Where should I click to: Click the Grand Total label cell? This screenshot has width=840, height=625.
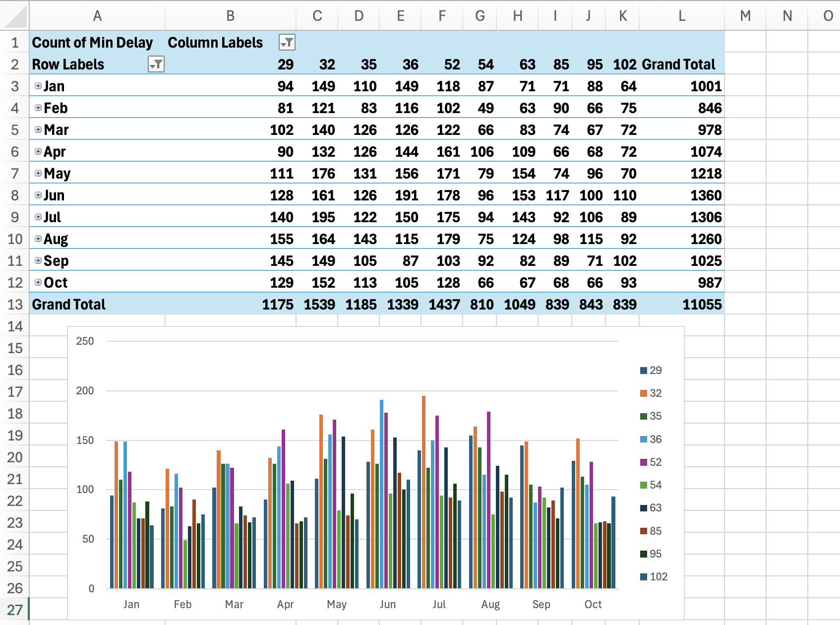[x=68, y=304]
